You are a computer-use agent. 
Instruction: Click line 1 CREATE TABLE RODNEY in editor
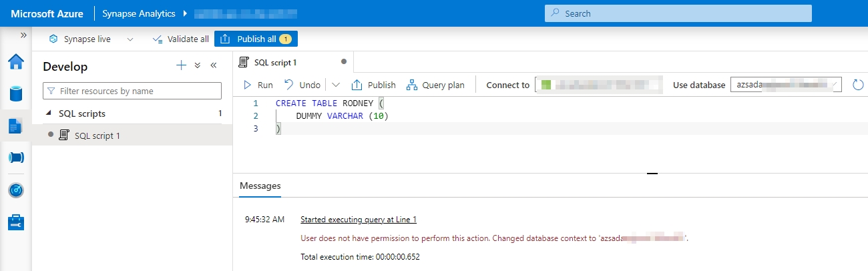click(x=331, y=103)
